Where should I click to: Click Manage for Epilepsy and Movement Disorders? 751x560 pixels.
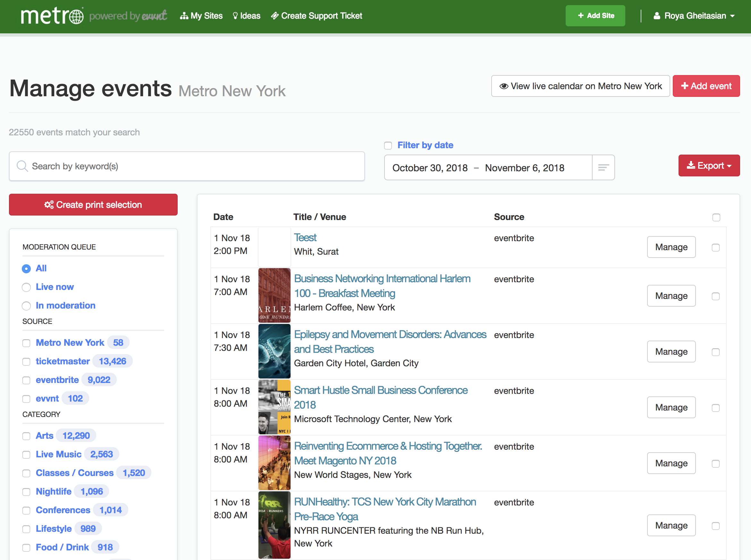[671, 352]
